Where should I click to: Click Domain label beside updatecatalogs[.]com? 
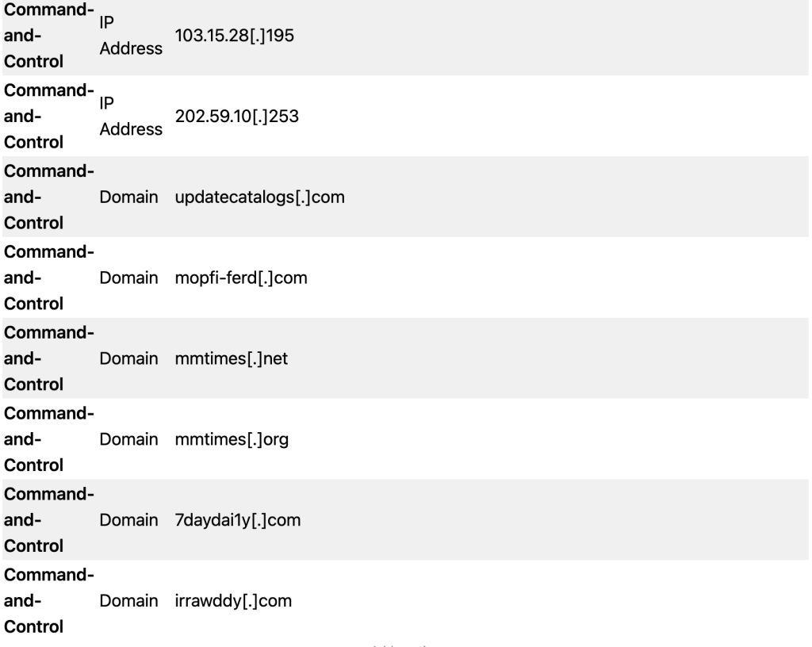(x=128, y=197)
